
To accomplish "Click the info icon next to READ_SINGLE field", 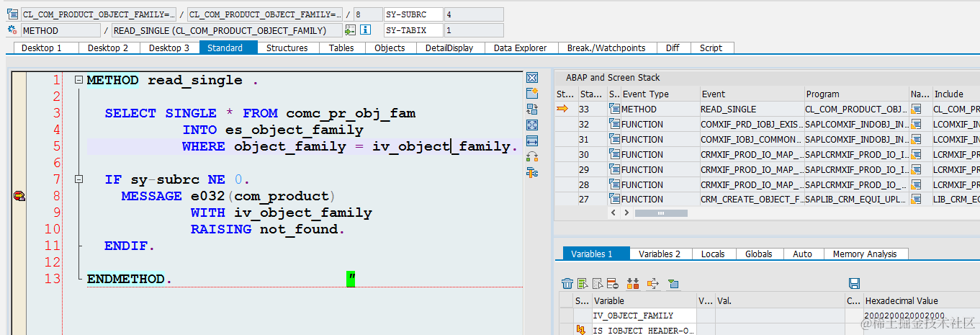I will pyautogui.click(x=365, y=30).
